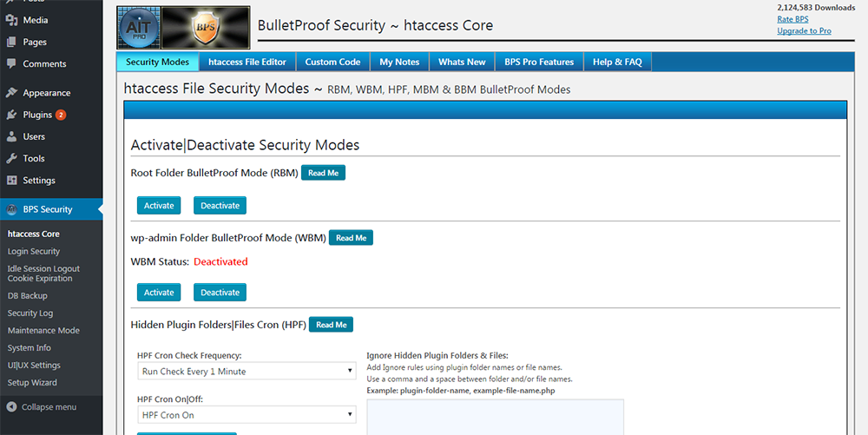Open Idle Session Logout Cookie Expiration
This screenshot has width=868, height=435.
point(43,274)
